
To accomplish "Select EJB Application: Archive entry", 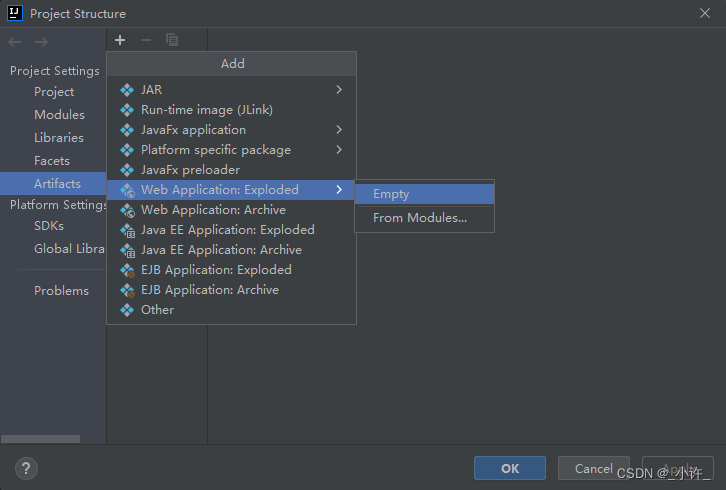I will (232, 289).
